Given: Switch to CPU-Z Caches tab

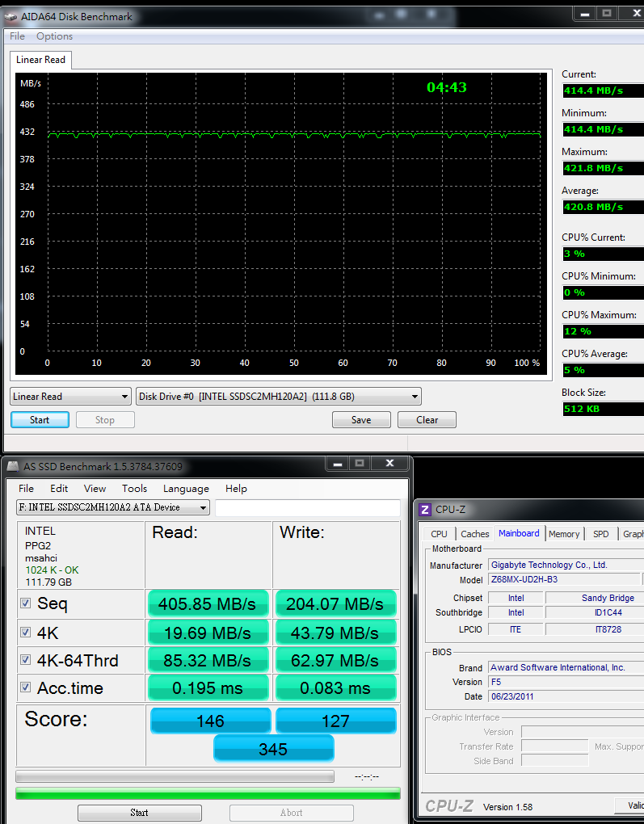Looking at the screenshot, I should coord(475,534).
